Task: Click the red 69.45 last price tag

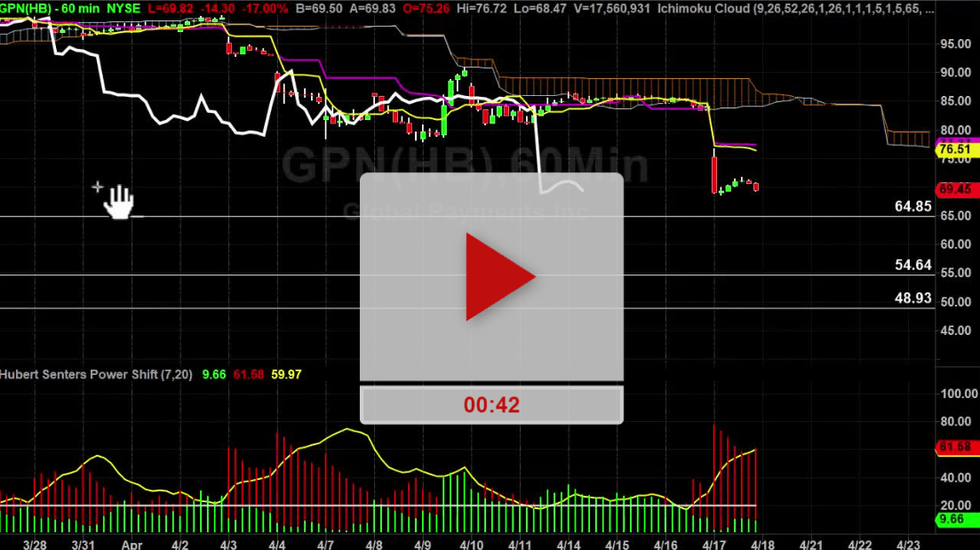Action: tap(956, 189)
